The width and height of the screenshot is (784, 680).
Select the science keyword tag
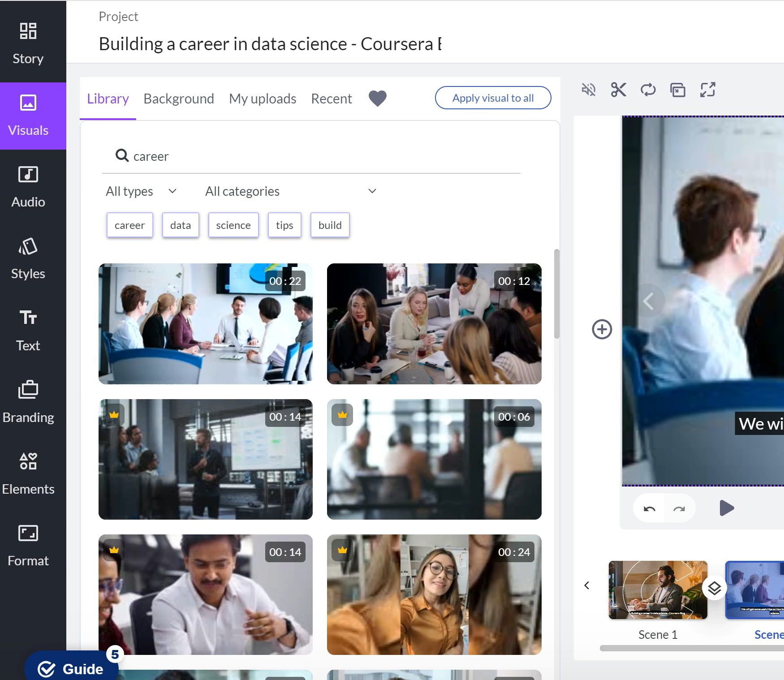(233, 225)
